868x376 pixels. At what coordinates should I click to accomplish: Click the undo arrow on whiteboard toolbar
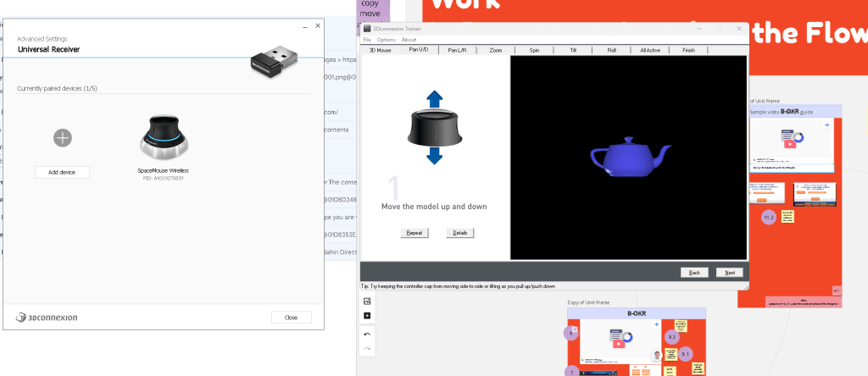coord(366,335)
